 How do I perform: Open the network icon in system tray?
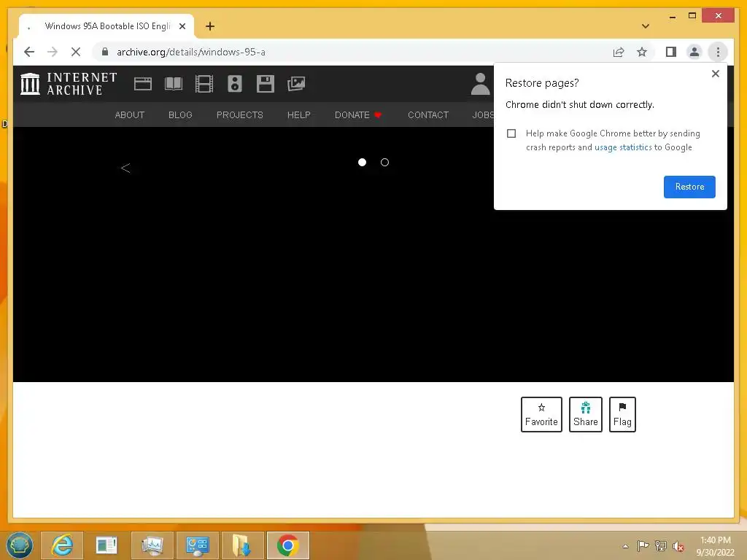(661, 546)
